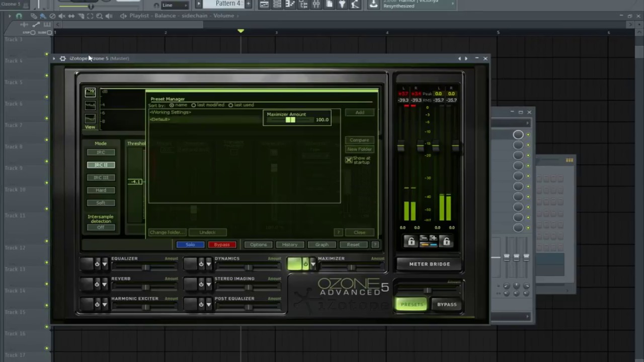644x362 pixels.
Task: Sort presets by last modified
Action: [x=194, y=105]
